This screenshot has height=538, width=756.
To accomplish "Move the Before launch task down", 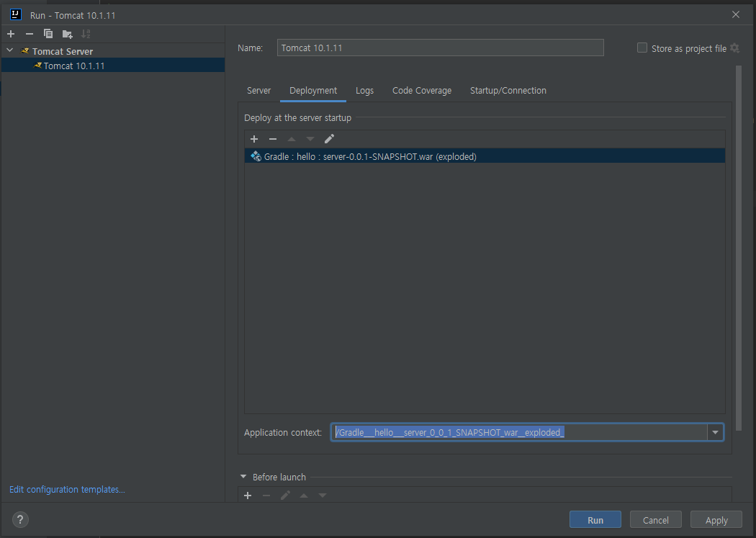I will (323, 496).
